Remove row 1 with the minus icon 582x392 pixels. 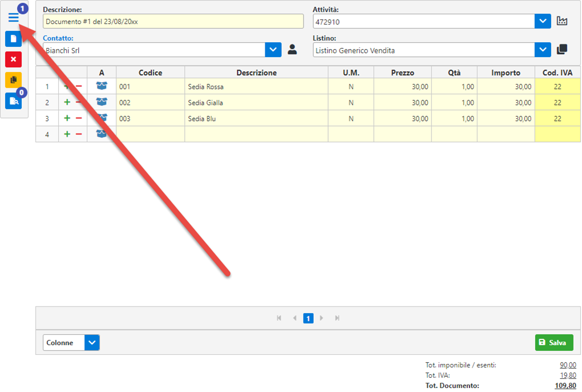coord(79,86)
